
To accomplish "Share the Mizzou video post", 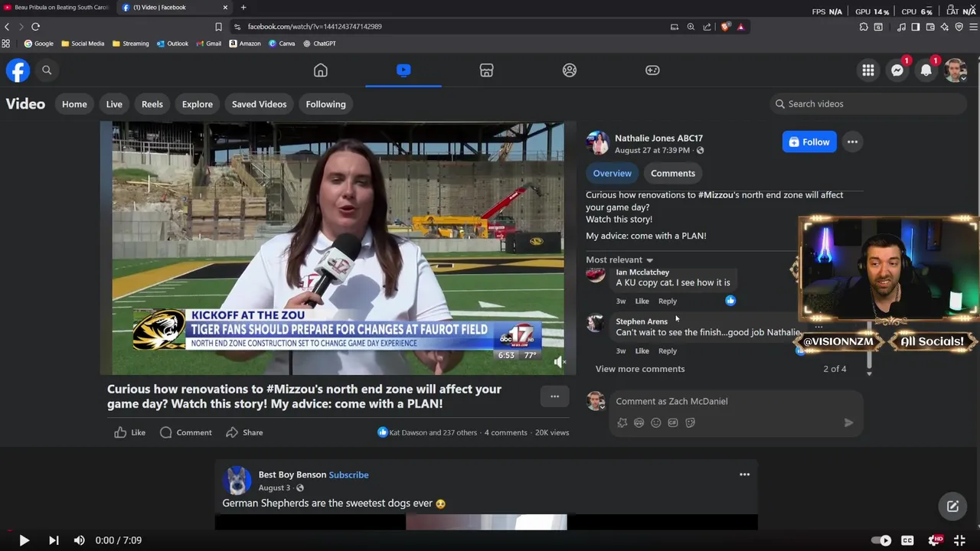I will click(244, 433).
